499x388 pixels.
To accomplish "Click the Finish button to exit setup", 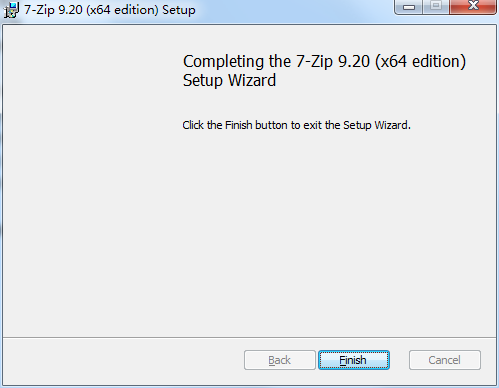I will (x=354, y=360).
